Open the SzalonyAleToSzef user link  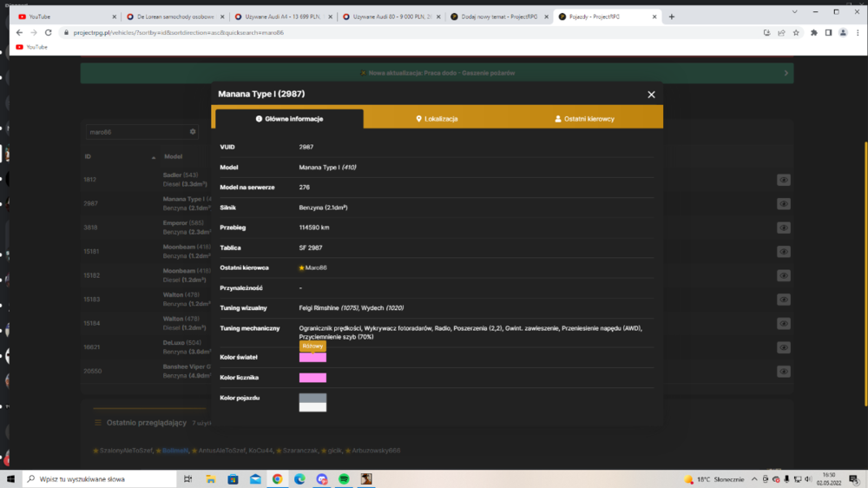tap(126, 451)
